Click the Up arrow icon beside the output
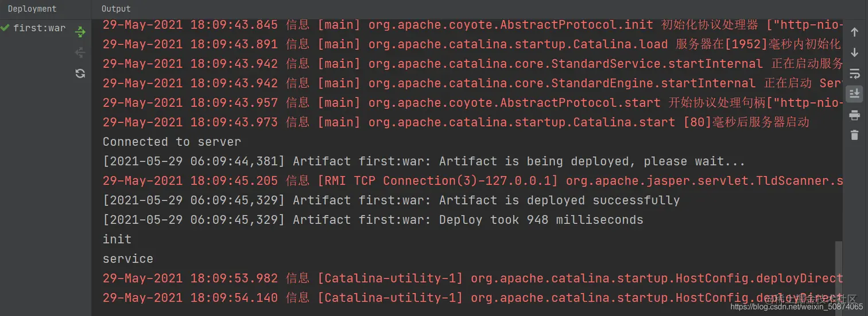 point(854,32)
